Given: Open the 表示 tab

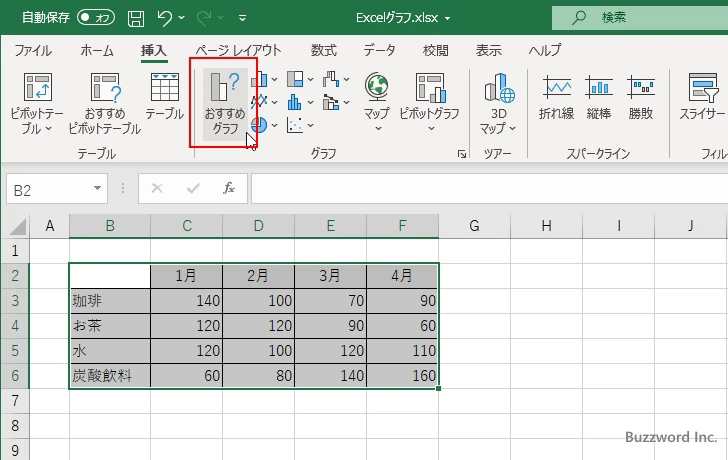Looking at the screenshot, I should pos(488,50).
